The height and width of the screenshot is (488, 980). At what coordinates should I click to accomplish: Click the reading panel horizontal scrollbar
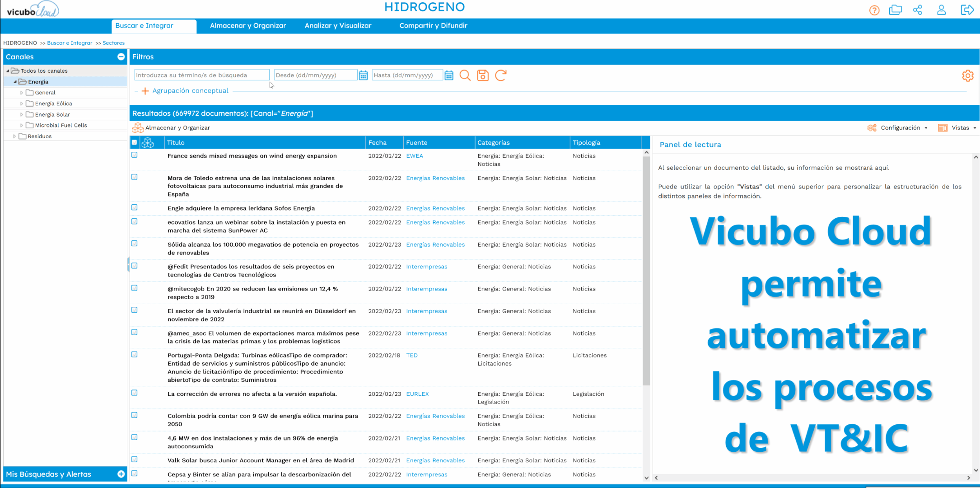point(812,477)
